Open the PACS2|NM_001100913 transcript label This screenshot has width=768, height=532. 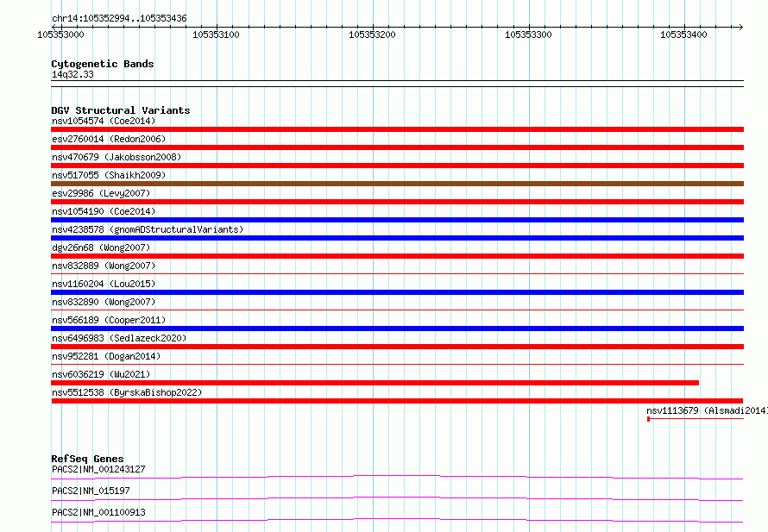[x=98, y=512]
